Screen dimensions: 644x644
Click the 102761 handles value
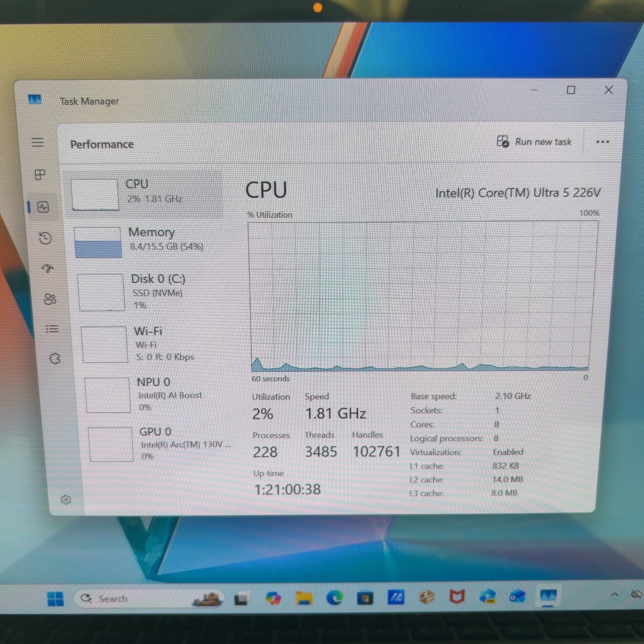tap(377, 451)
